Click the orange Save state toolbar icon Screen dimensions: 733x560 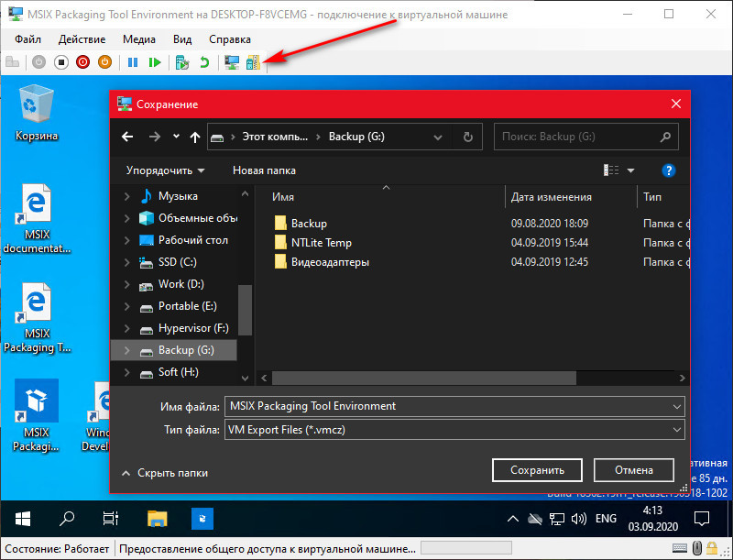click(x=104, y=62)
